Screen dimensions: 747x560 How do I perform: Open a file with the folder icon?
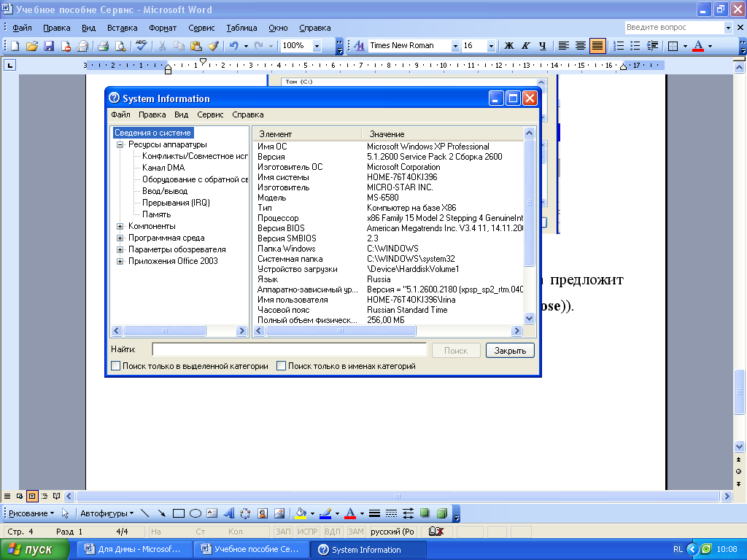[31, 46]
